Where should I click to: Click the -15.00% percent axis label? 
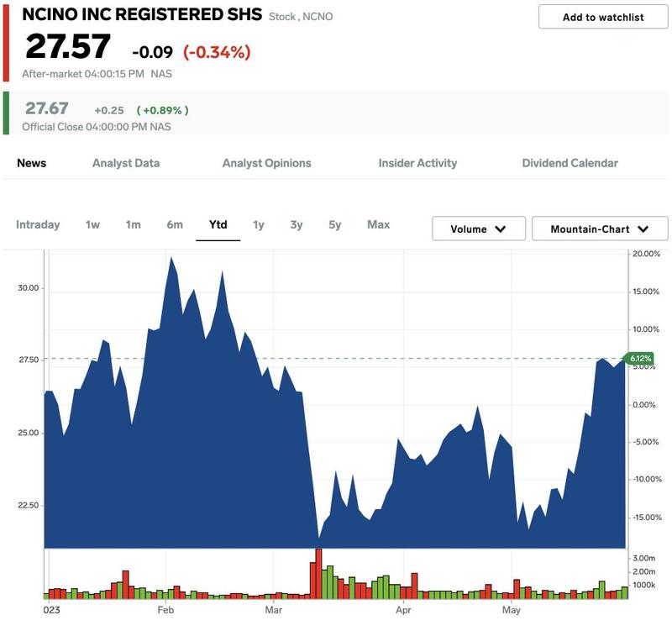click(647, 518)
